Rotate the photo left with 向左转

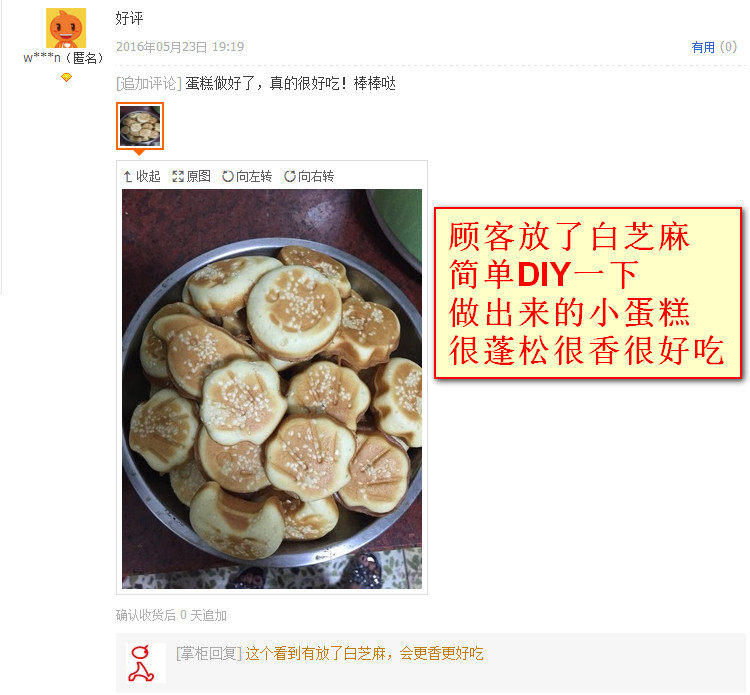tap(247, 177)
